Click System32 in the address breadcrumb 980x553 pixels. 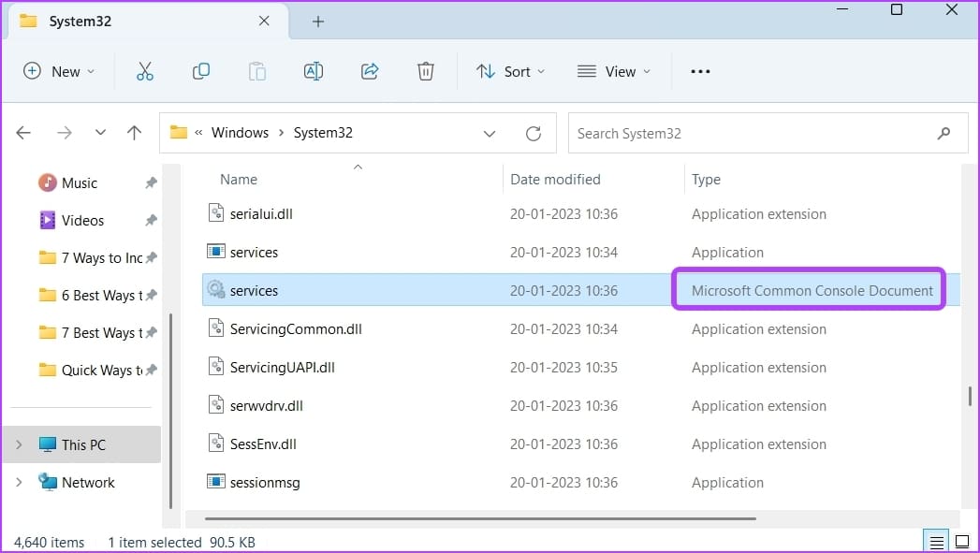(323, 133)
